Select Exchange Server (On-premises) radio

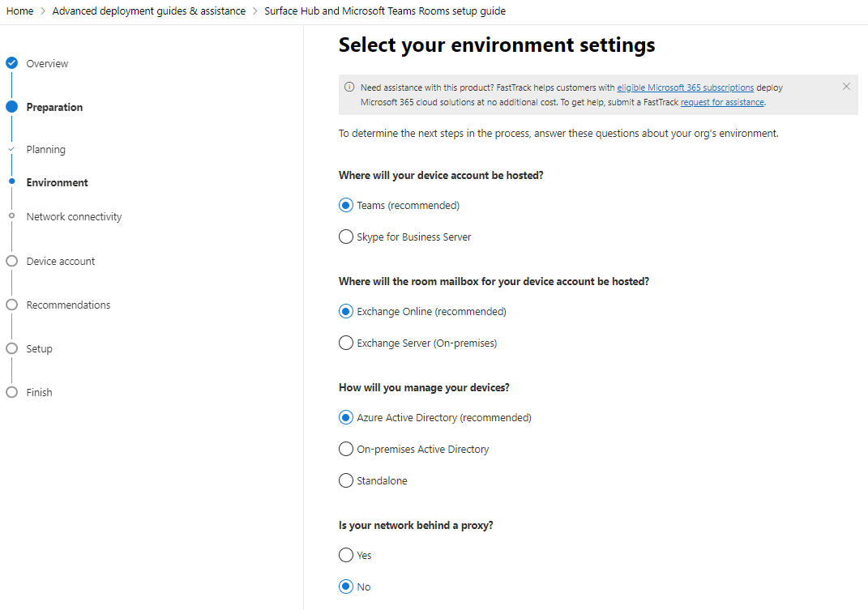[346, 343]
